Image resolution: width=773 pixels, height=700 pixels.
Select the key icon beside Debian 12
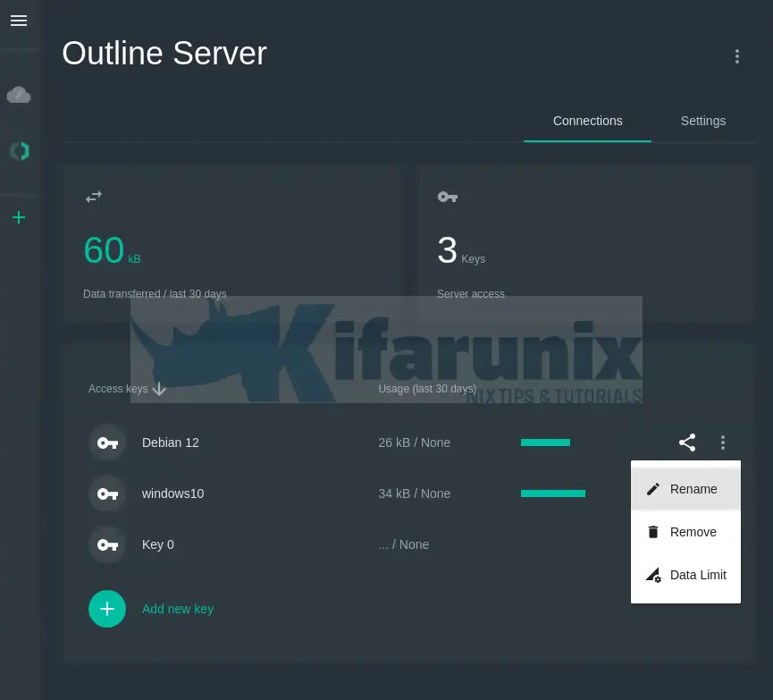coord(107,443)
